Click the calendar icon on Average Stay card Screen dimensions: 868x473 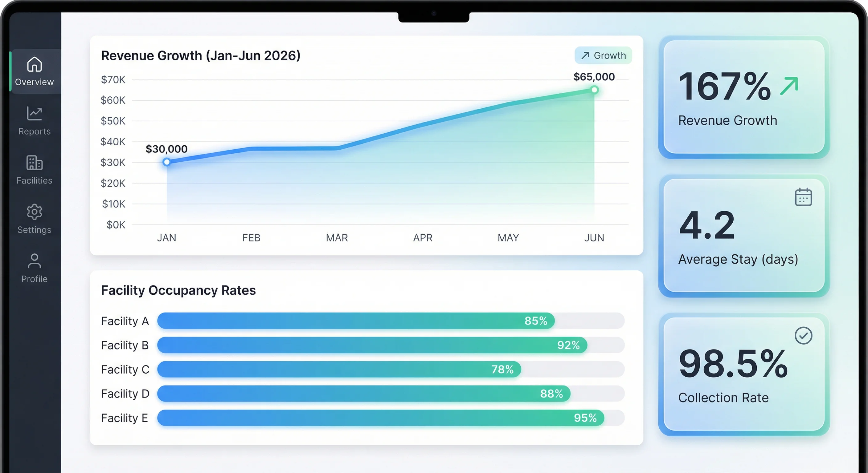click(x=803, y=197)
